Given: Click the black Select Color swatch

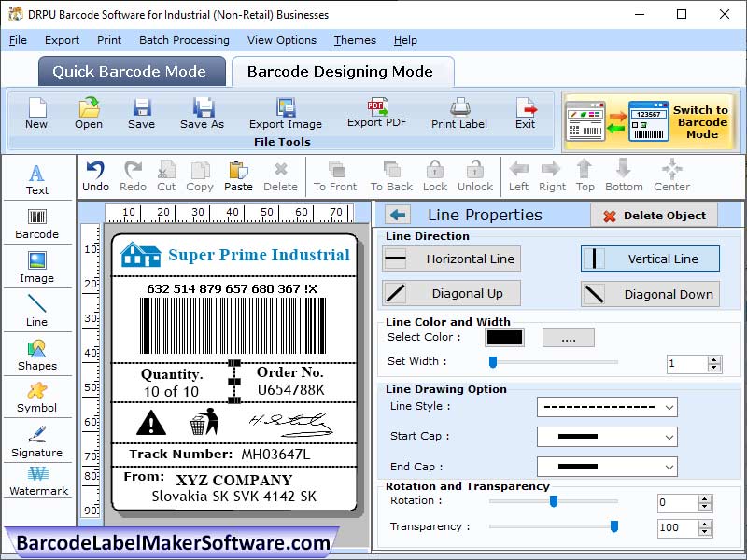Looking at the screenshot, I should pos(504,338).
